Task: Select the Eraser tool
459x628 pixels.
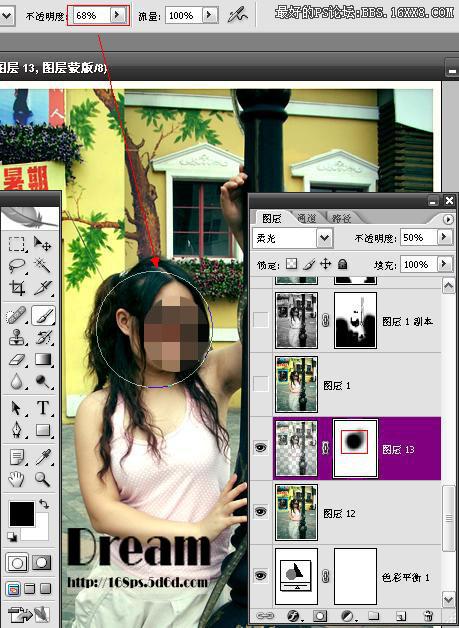Action: [x=17, y=359]
